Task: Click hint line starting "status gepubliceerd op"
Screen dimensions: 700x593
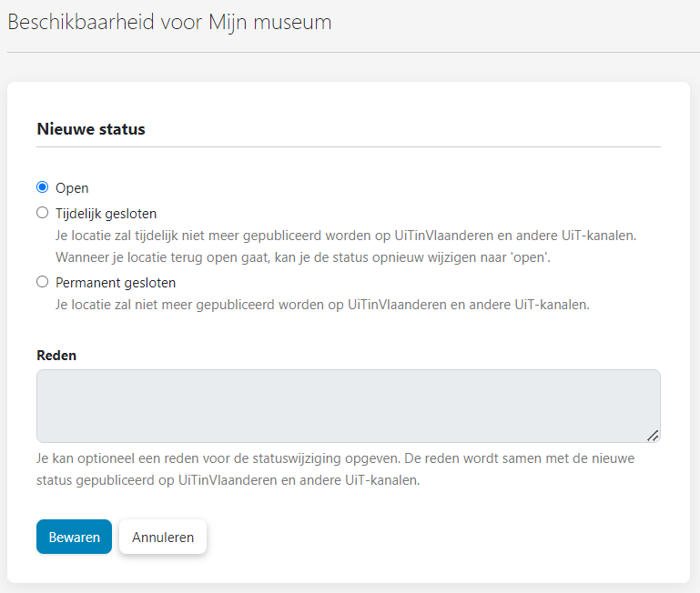Action: 228,480
